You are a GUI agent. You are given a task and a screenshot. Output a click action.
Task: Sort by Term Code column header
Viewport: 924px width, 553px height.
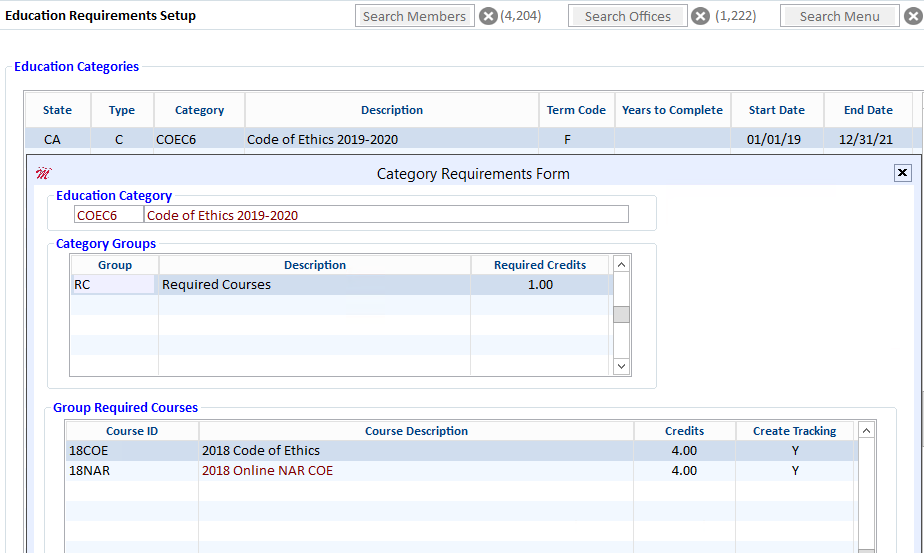pos(576,110)
